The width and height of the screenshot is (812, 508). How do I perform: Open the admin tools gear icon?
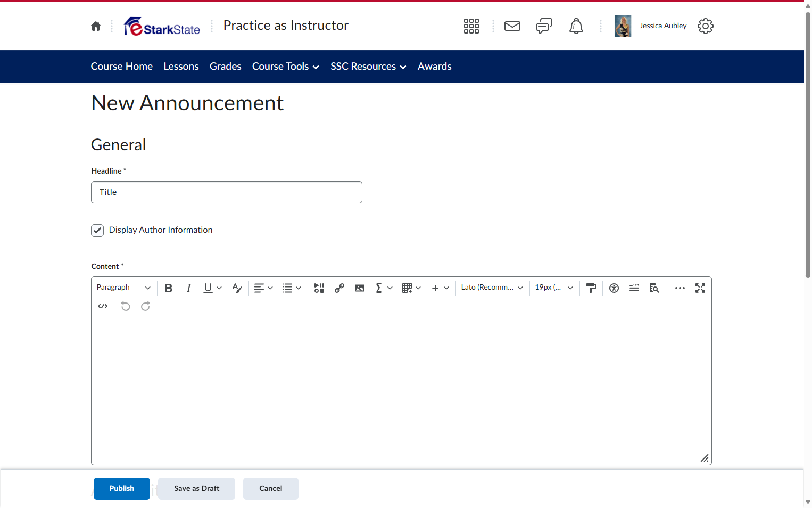(x=706, y=26)
